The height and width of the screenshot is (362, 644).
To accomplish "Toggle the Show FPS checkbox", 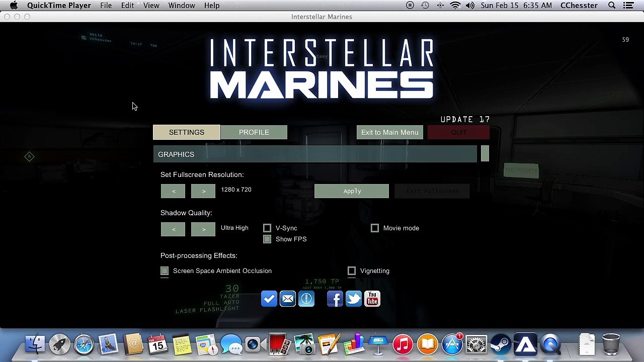I will click(x=267, y=239).
